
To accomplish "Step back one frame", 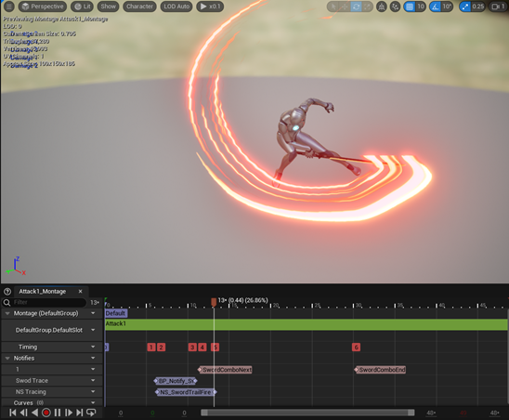I will (x=24, y=413).
